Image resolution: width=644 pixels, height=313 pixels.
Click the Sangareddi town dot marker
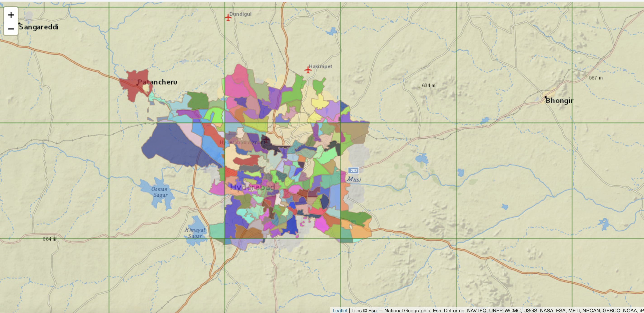[x=19, y=23]
